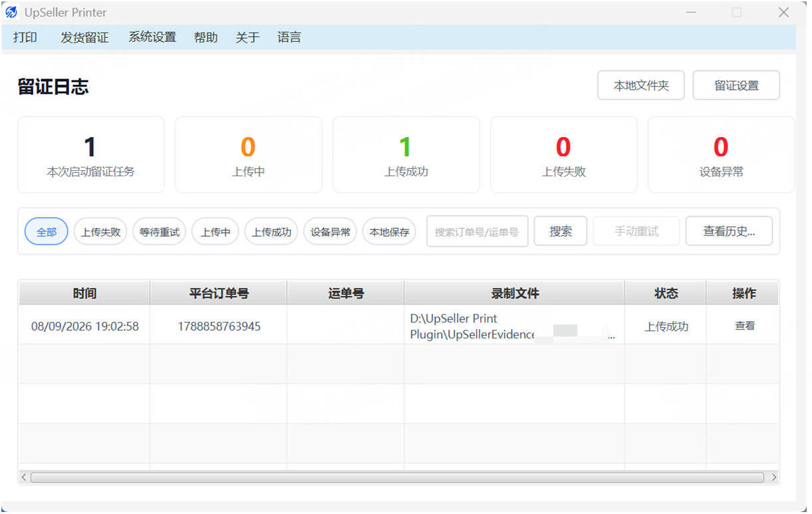The height and width of the screenshot is (514, 812).
Task: Click the table's horizontal scrollbar thumb
Action: tap(398, 477)
